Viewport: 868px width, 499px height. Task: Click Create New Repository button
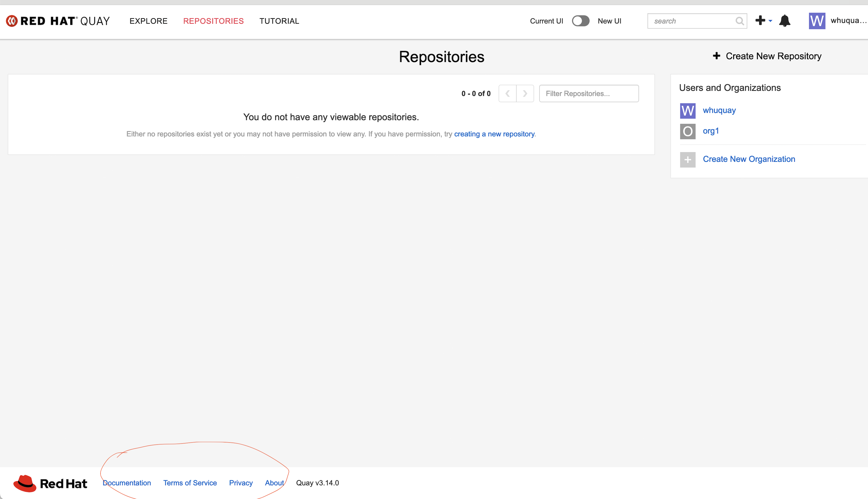tap(767, 56)
